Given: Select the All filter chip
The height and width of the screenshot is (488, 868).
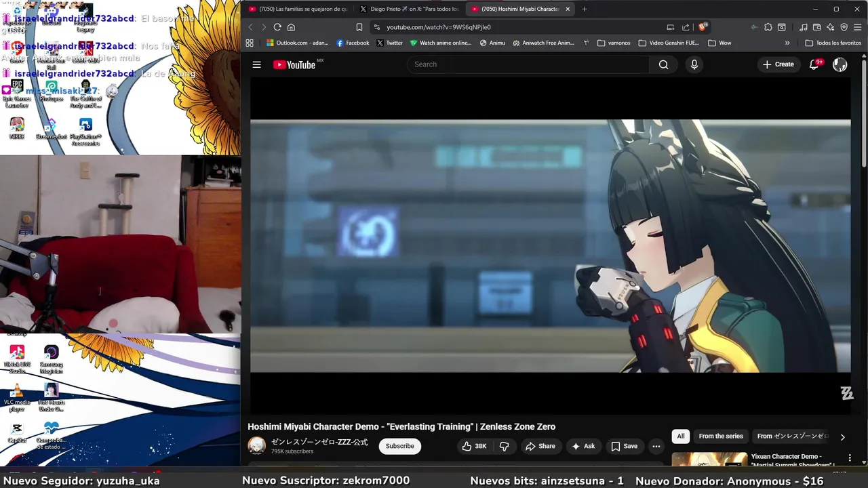Looking at the screenshot, I should pyautogui.click(x=680, y=436).
